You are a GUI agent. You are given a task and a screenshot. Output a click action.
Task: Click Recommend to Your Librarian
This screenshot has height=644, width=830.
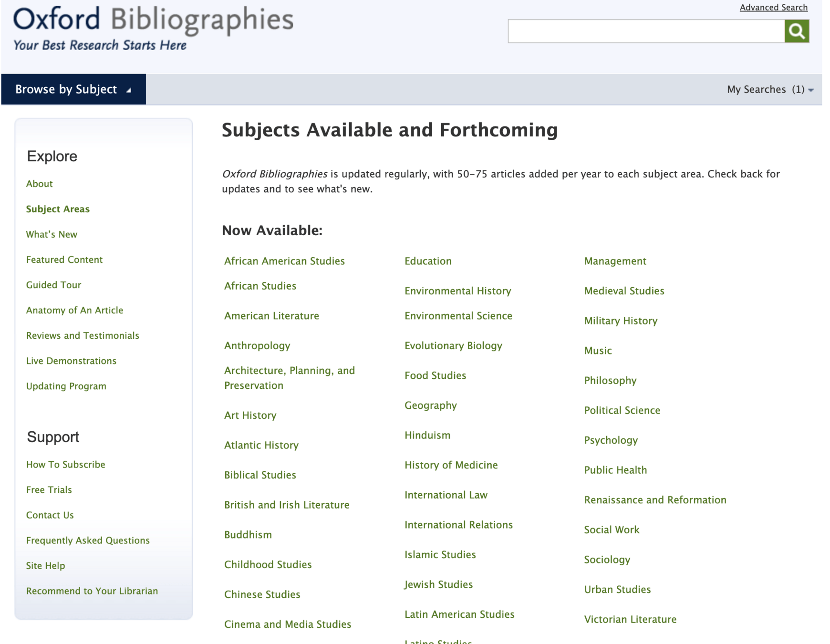[92, 591]
